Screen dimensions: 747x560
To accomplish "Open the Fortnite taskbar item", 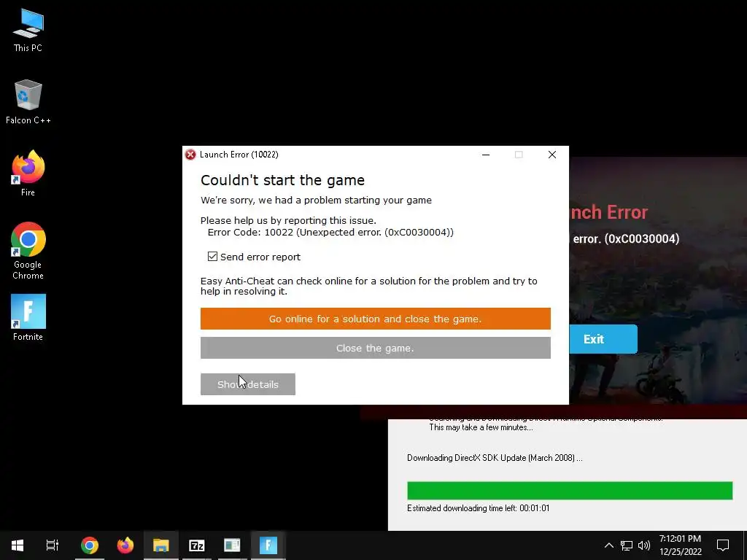I will pyautogui.click(x=268, y=545).
